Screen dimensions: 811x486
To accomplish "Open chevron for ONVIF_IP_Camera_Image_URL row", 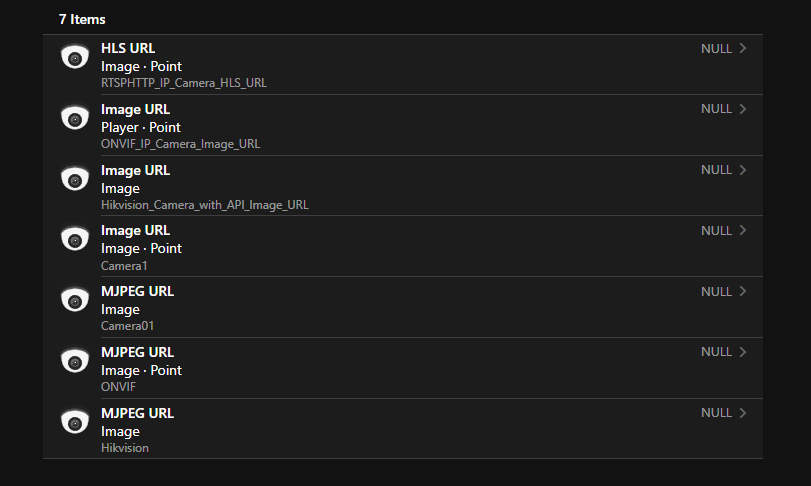I will point(743,109).
